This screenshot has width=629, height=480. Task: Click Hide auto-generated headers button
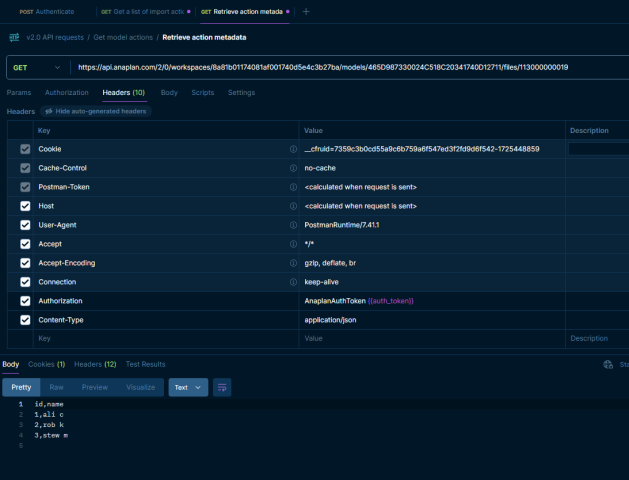click(96, 111)
